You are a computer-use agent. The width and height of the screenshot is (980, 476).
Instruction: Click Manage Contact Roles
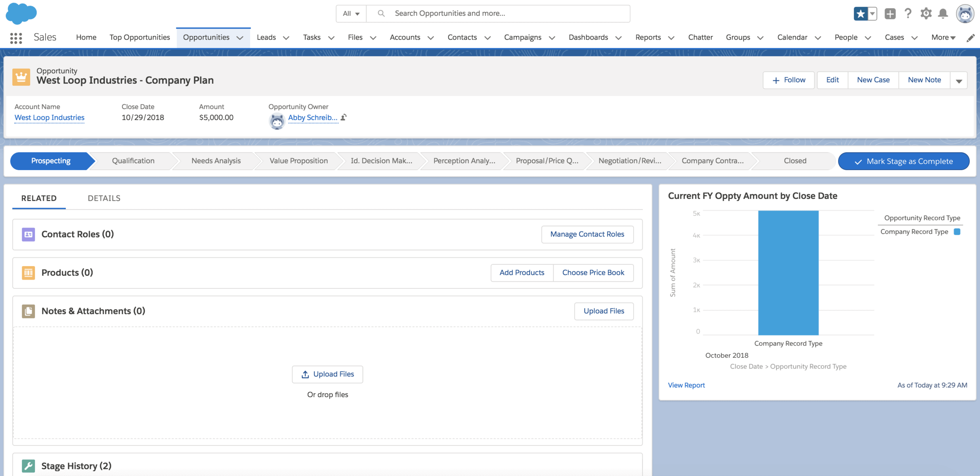coord(587,234)
